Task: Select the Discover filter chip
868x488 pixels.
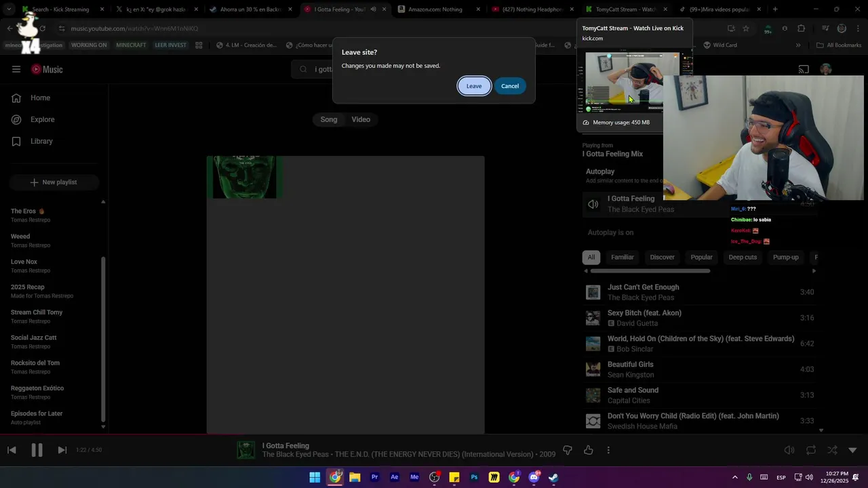Action: click(663, 258)
